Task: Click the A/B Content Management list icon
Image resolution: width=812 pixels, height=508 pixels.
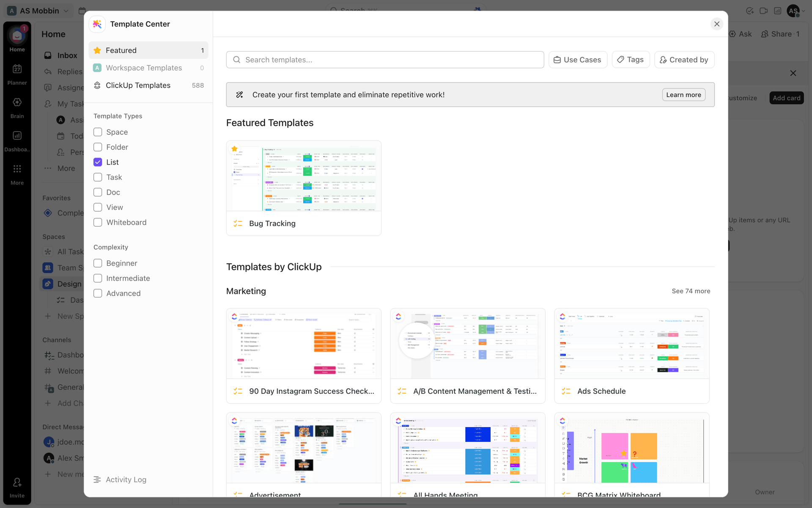Action: (x=402, y=391)
